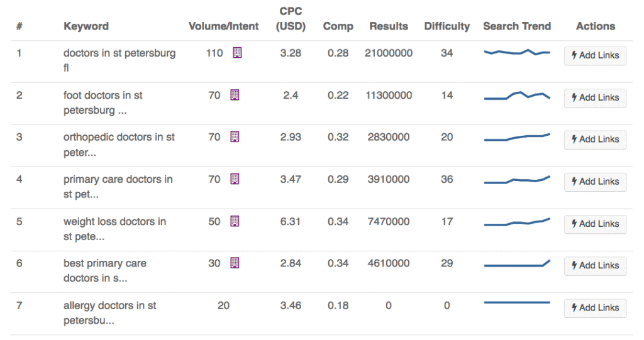The width and height of the screenshot is (644, 340).
Task: Click the Comp column header
Action: (x=338, y=26)
